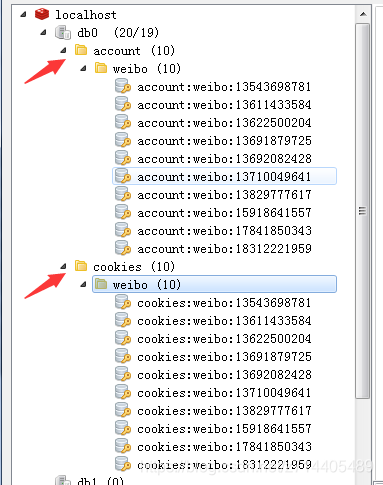This screenshot has height=485, width=383.
Task: Open key cookies:weibo:13611433584
Action: pyautogui.click(x=224, y=321)
